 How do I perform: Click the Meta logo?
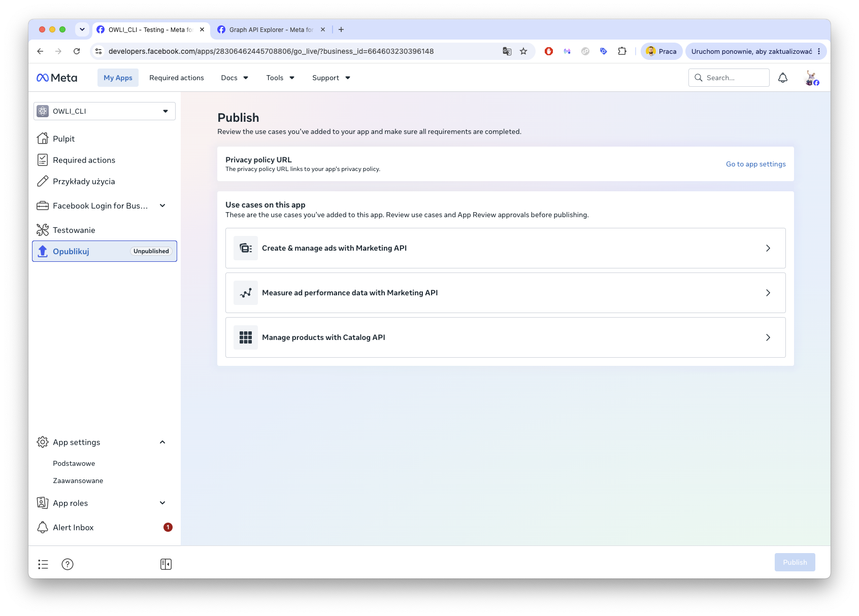point(57,78)
